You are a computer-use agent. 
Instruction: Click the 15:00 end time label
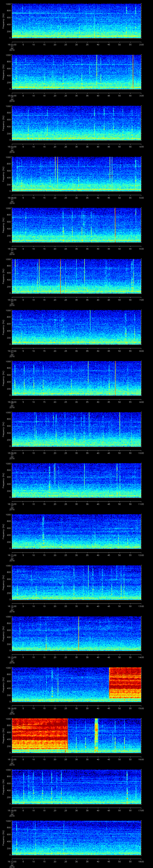141,708
